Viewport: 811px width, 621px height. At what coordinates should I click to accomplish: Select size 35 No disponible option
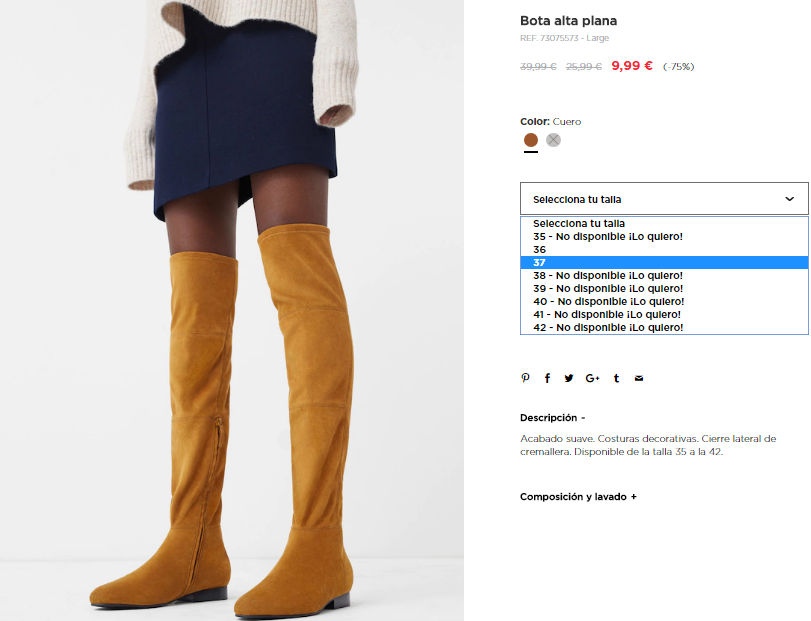(664, 236)
